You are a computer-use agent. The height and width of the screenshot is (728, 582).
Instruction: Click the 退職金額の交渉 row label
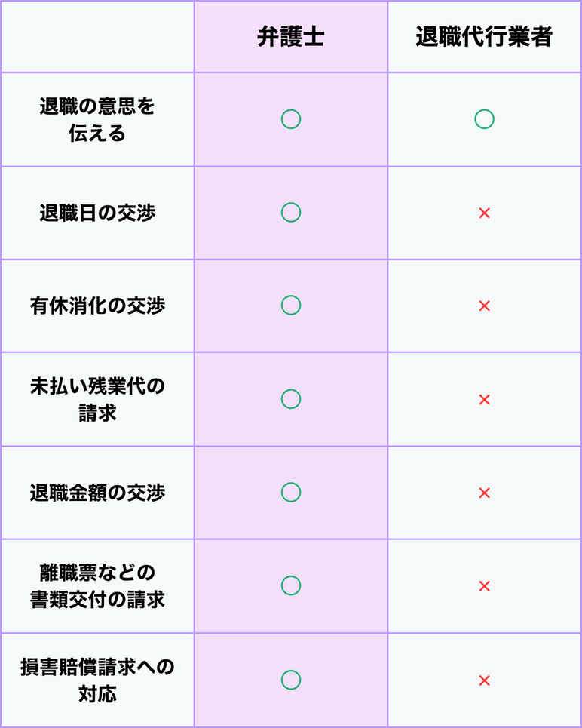(97, 493)
